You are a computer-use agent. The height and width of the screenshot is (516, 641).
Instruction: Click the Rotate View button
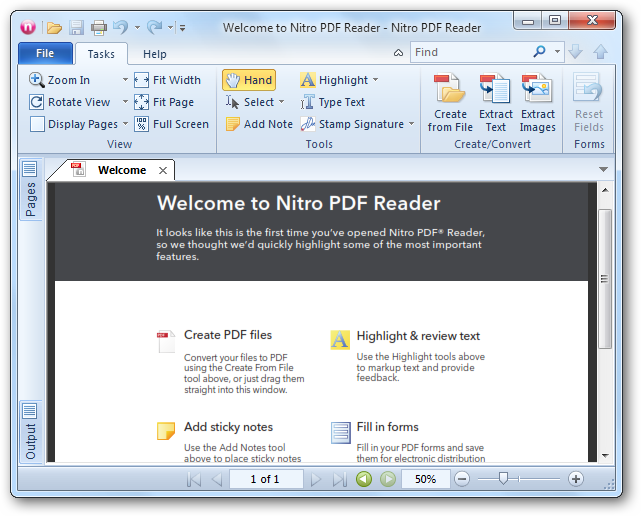tap(70, 102)
